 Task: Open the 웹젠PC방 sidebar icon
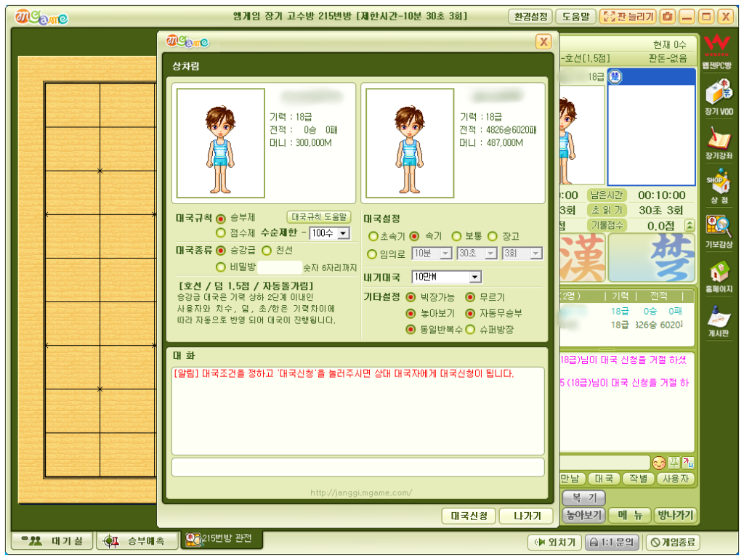click(717, 52)
